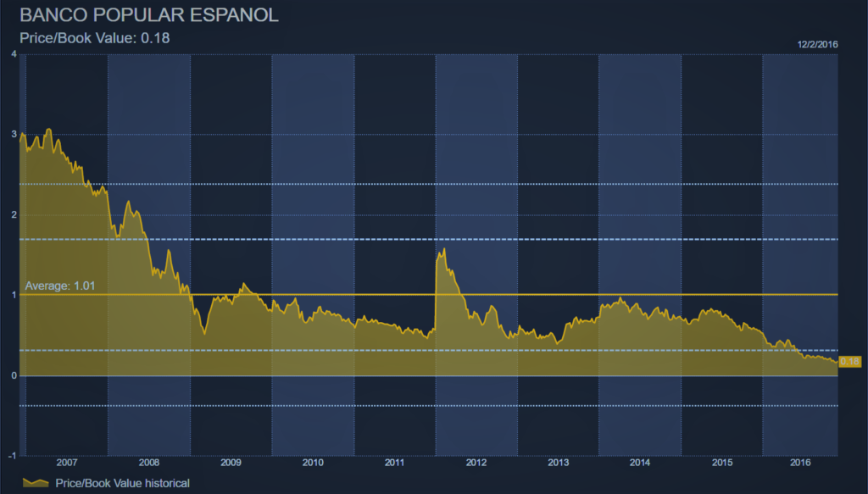
Task: Select the 2014 x-axis year label
Action: tap(640, 463)
